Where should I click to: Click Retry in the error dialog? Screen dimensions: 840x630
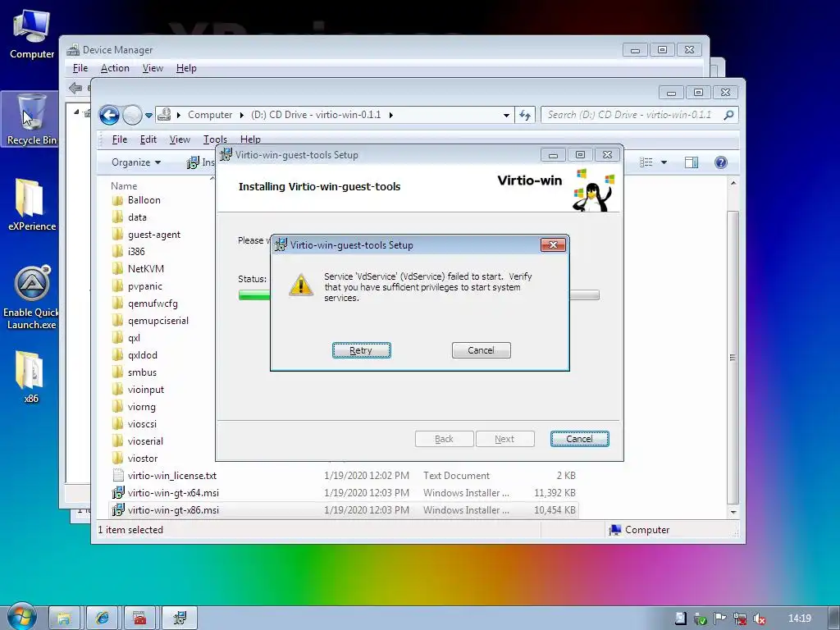361,350
